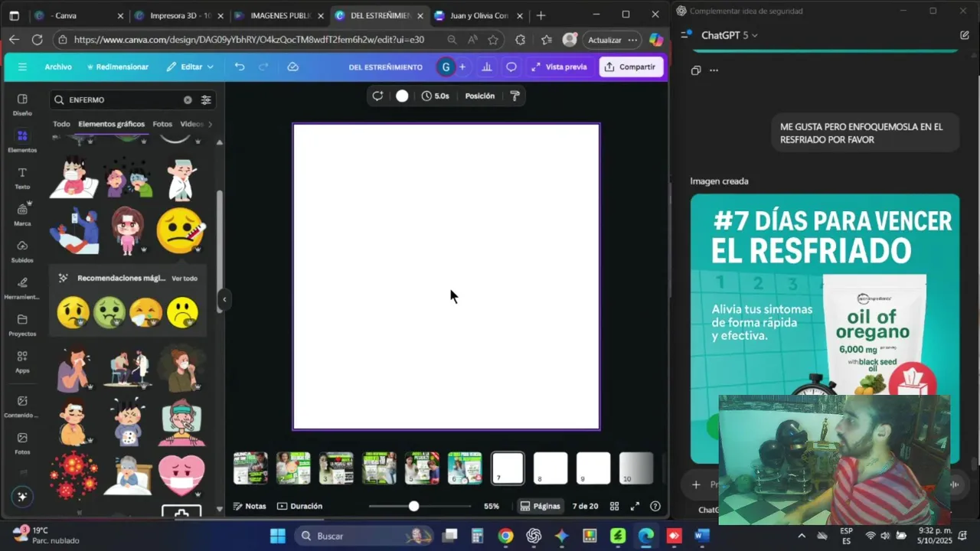Clear the ENFERMO search text
This screenshot has width=980, height=551.
(188, 99)
